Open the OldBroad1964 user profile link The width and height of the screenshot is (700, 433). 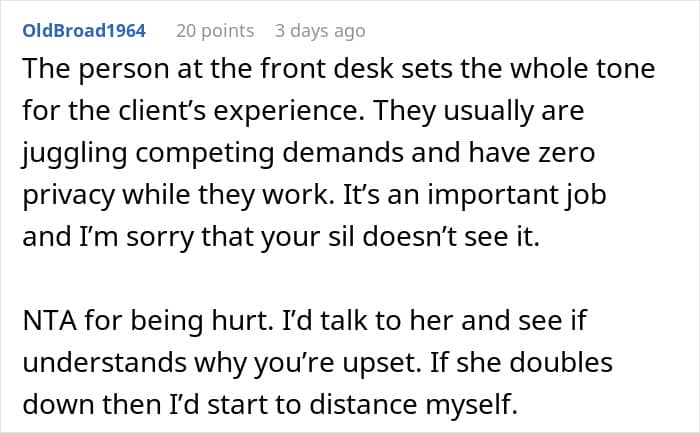click(x=84, y=31)
